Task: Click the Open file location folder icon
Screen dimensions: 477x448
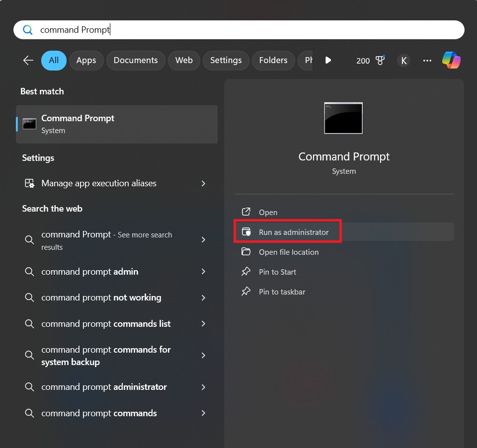Action: pos(246,251)
